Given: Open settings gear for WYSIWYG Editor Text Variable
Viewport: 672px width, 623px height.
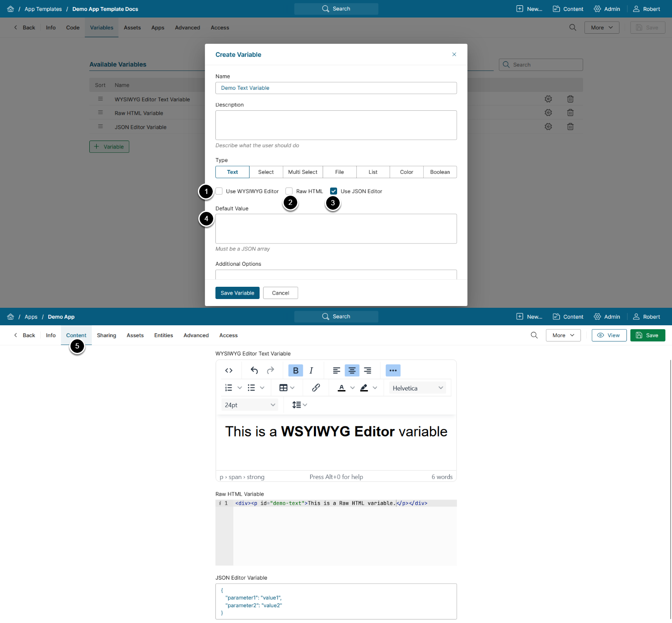Looking at the screenshot, I should pyautogui.click(x=548, y=99).
